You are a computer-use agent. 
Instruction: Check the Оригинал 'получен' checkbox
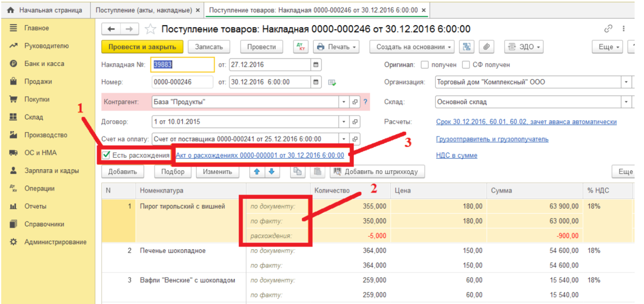pos(425,65)
